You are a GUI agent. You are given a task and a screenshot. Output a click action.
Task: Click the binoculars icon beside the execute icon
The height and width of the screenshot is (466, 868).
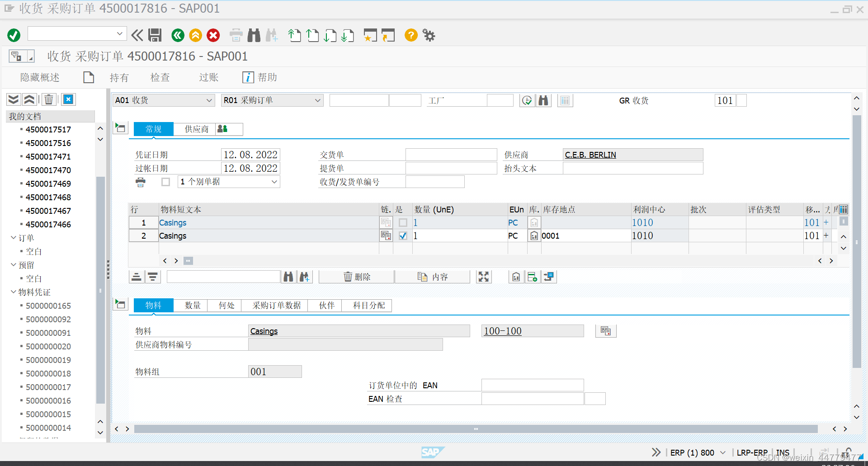coord(543,100)
